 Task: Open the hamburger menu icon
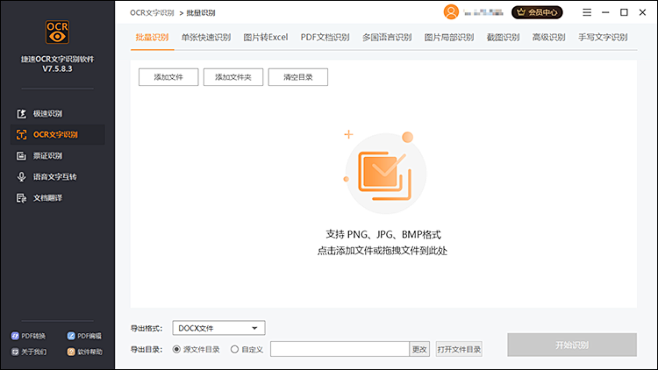(587, 13)
